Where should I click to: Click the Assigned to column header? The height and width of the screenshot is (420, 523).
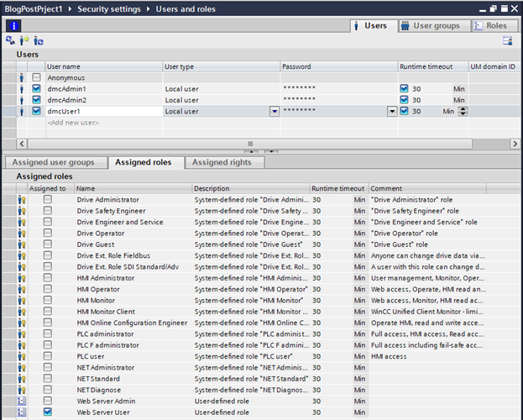tap(50, 188)
